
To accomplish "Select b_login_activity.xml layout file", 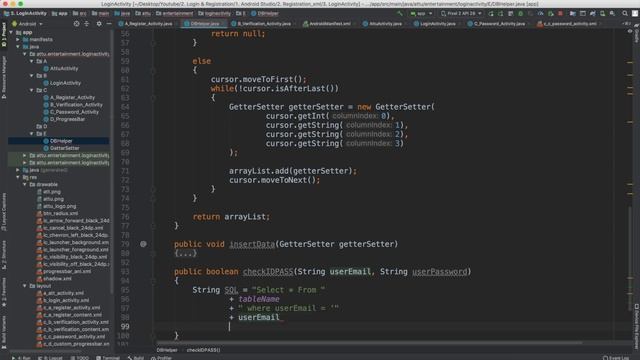I will pyautogui.click(x=62, y=300).
